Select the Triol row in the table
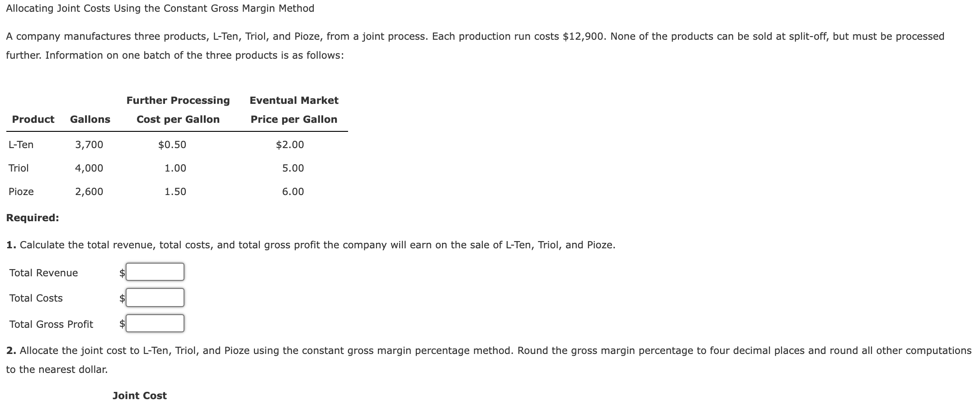 19,168
